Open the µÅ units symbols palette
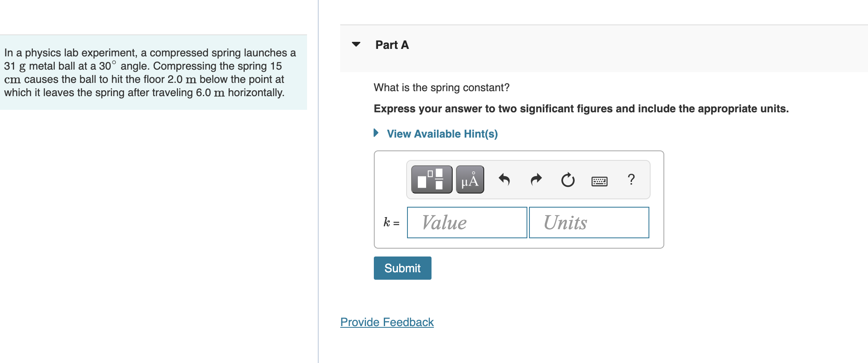 pyautogui.click(x=470, y=179)
